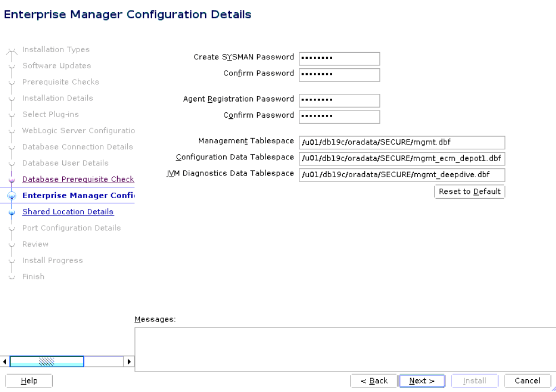
Task: Open the Shared Location Details link
Action: coord(68,212)
